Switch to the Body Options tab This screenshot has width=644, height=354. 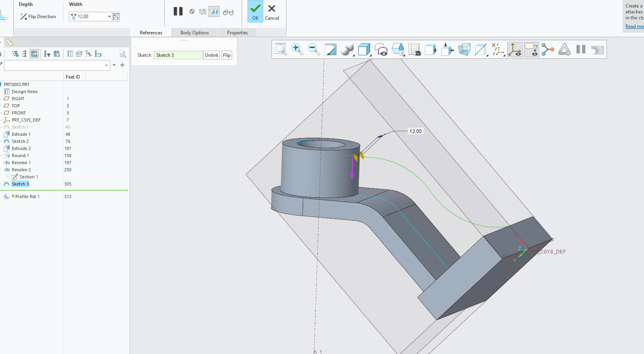(195, 33)
